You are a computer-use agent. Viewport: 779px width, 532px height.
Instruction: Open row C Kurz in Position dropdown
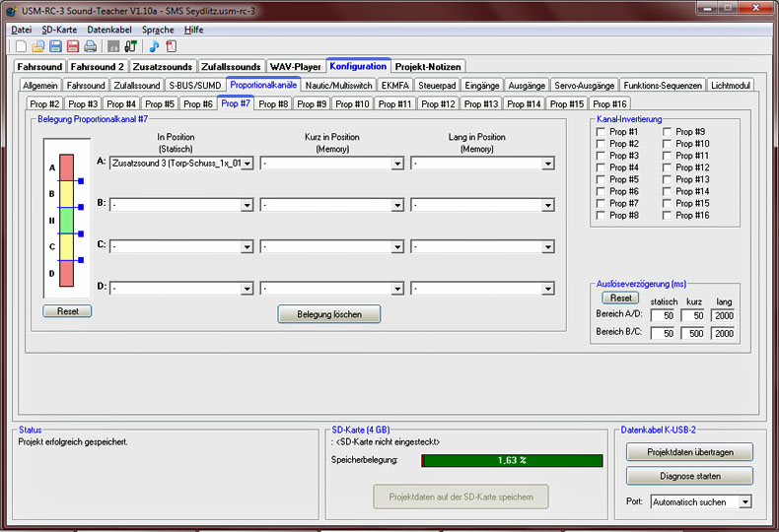click(397, 246)
